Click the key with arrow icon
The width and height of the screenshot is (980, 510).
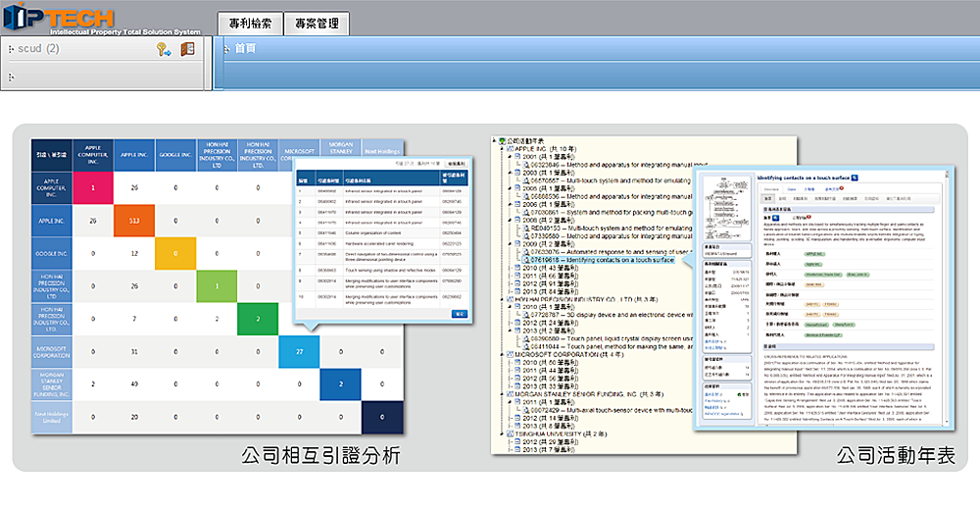tap(164, 49)
